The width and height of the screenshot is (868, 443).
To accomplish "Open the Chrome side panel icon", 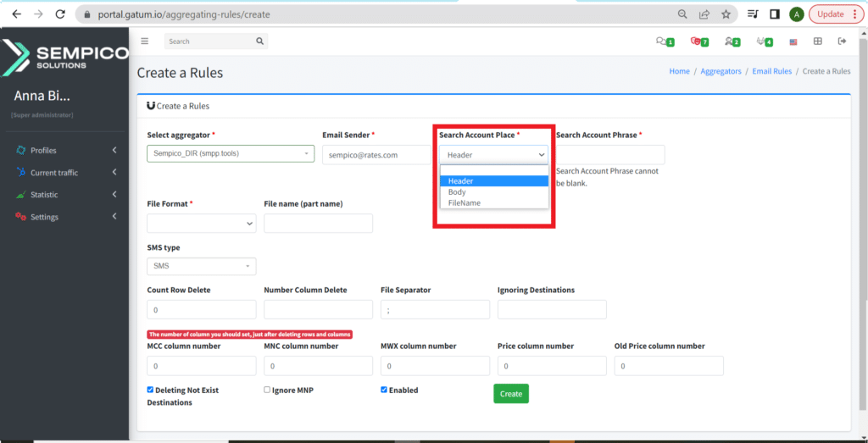I will click(775, 14).
